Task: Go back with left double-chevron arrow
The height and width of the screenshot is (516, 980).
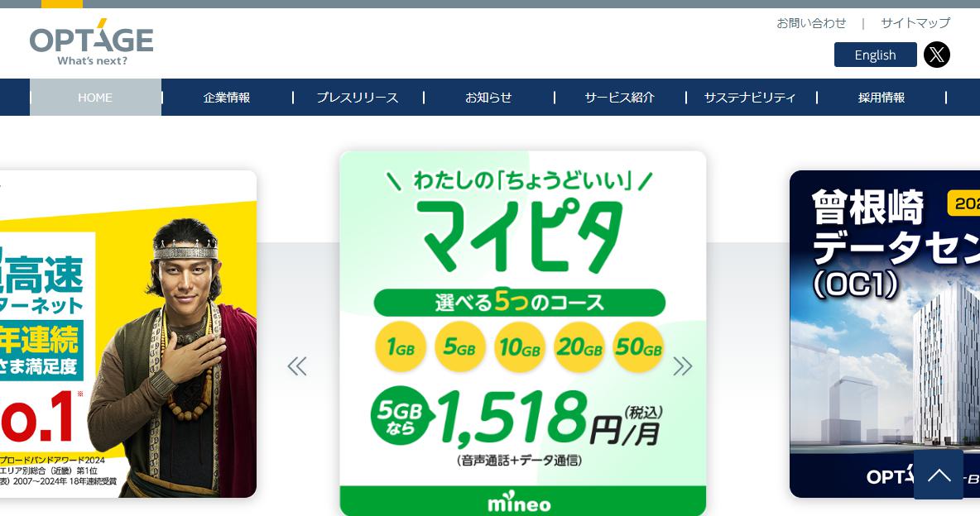Action: click(x=297, y=366)
